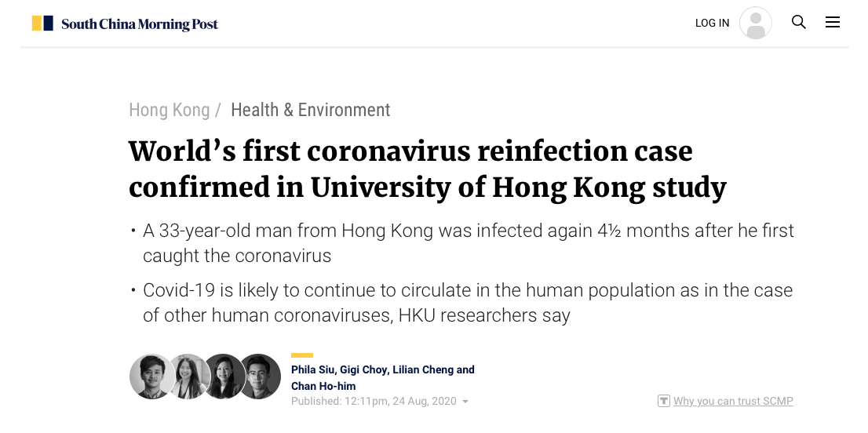Open the 'Why you can trust SCMP' link
Screen dimensions: 868x433
[733, 401]
